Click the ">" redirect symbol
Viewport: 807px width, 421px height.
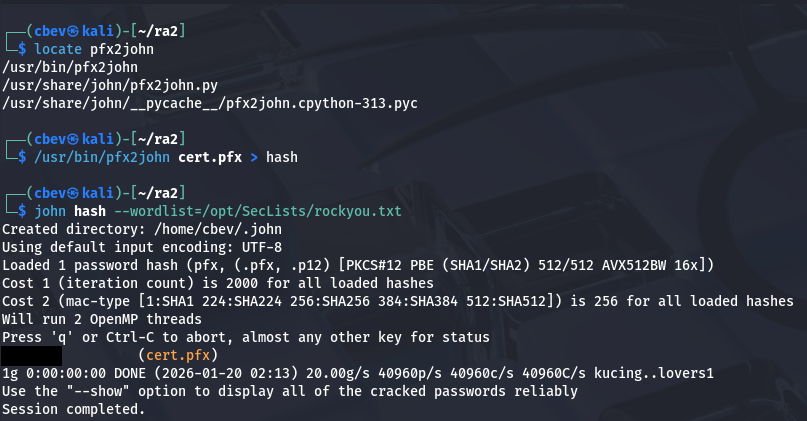pos(253,156)
